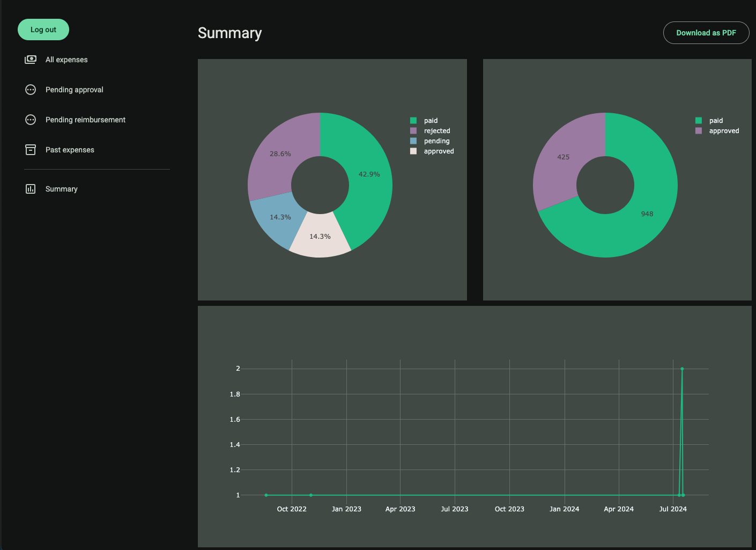This screenshot has width=756, height=550.
Task: Click the 'approved' legend icon on right chart
Action: (698, 130)
